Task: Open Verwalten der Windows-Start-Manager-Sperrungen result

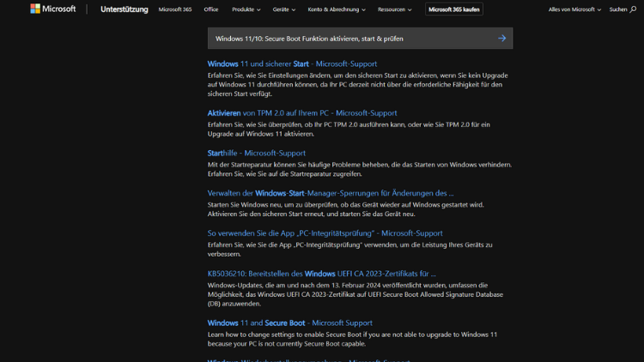Action: pos(331,193)
